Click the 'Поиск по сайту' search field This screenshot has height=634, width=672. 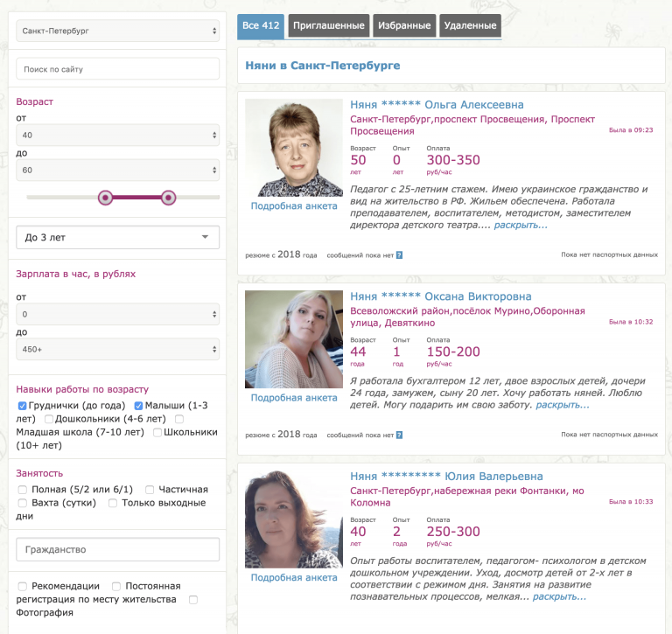tap(118, 69)
